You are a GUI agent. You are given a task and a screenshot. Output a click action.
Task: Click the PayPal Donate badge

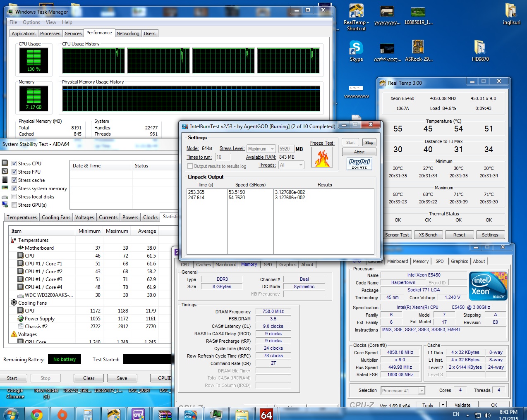coord(359,164)
